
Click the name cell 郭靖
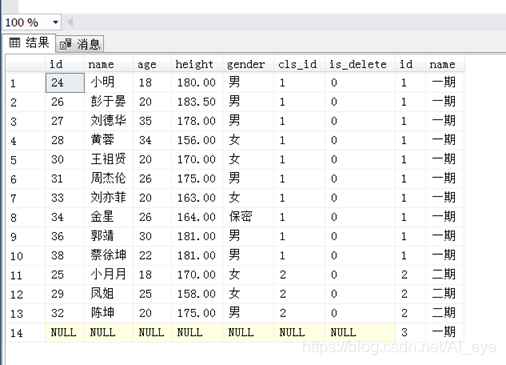109,236
